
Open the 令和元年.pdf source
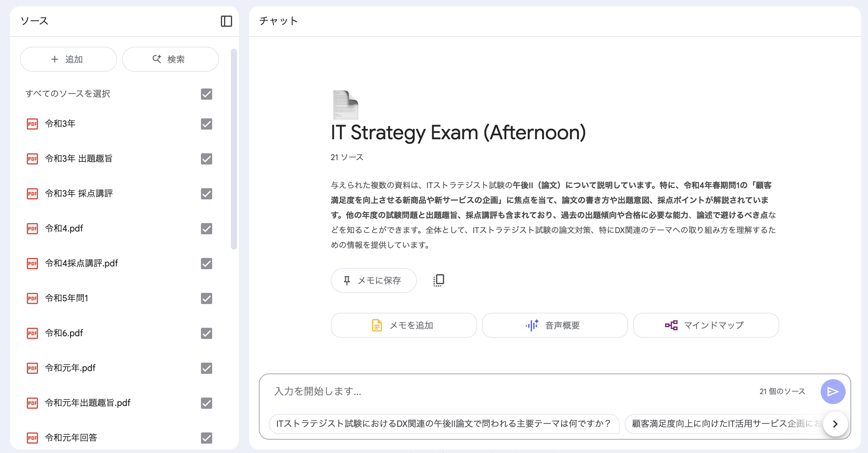pyautogui.click(x=70, y=368)
